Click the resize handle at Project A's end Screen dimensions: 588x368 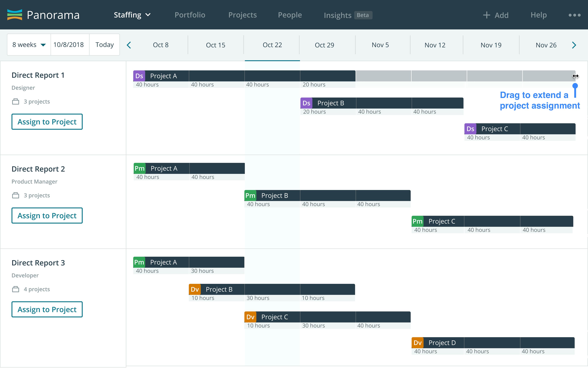pyautogui.click(x=575, y=76)
